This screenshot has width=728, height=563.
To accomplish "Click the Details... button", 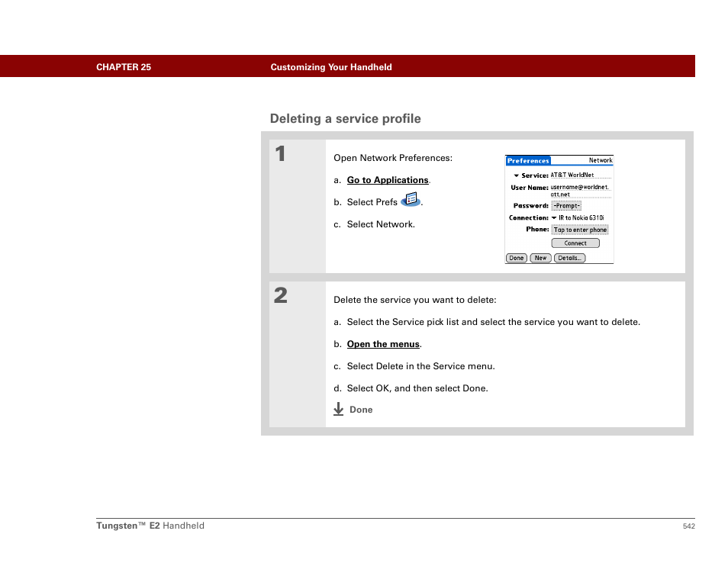I will 570,258.
